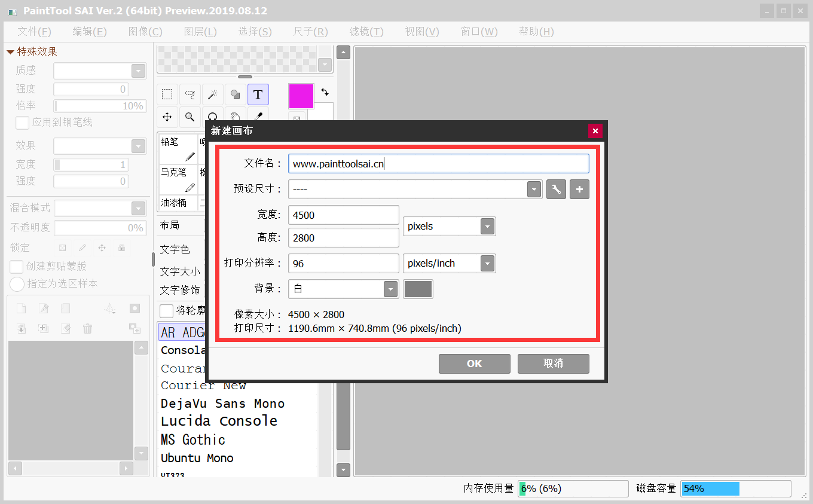Click the 倍率 10% slider
The width and height of the screenshot is (813, 504).
[x=100, y=106]
